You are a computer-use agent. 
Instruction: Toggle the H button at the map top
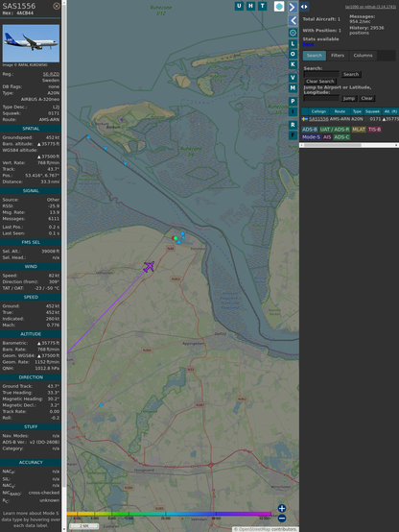[x=250, y=6]
